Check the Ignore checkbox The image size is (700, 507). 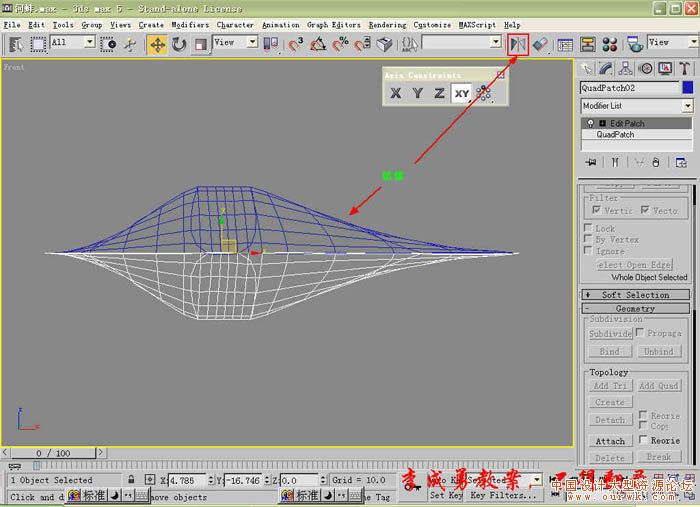[x=588, y=250]
